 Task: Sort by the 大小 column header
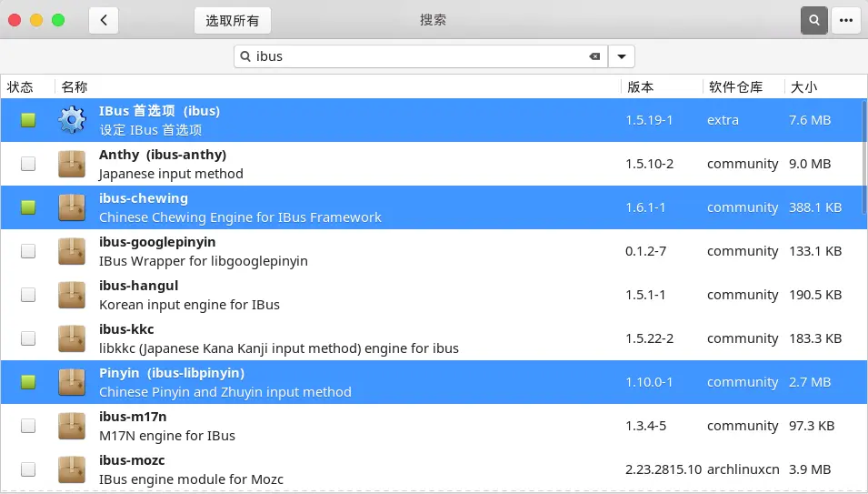pos(824,87)
